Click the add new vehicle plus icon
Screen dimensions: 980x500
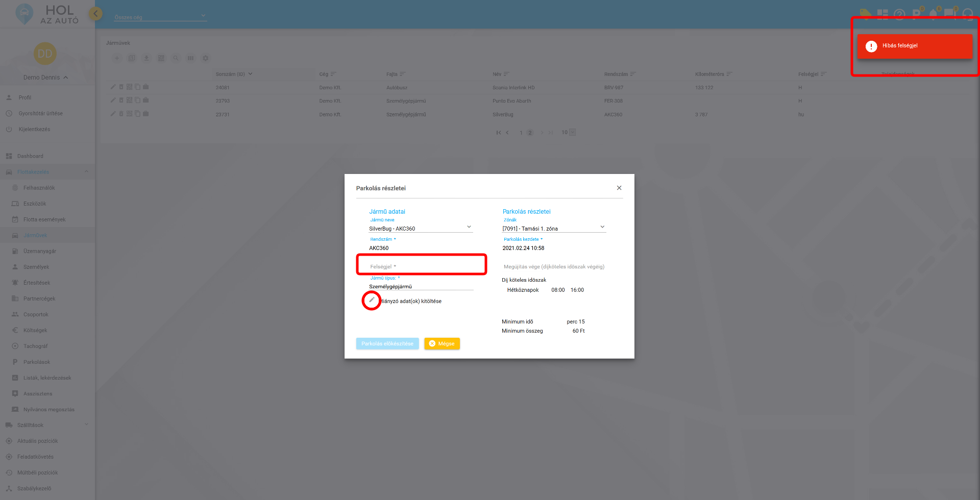click(117, 58)
